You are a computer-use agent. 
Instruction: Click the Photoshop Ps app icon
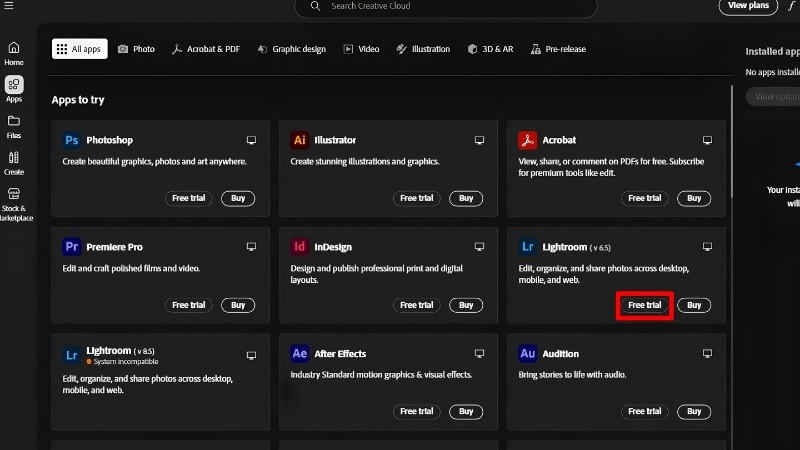71,140
